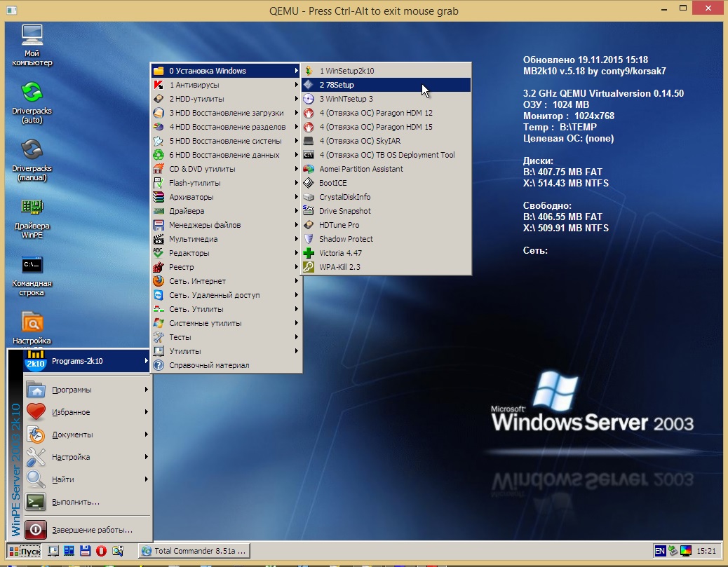Click the EN language indicator in tray
This screenshot has height=567, width=728.
(660, 551)
